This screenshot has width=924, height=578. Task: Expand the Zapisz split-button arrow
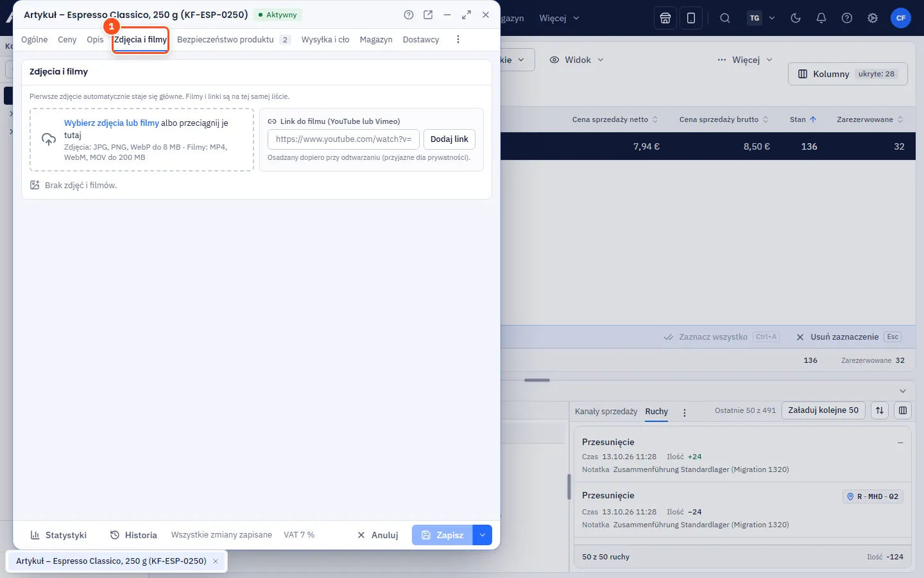tap(483, 535)
